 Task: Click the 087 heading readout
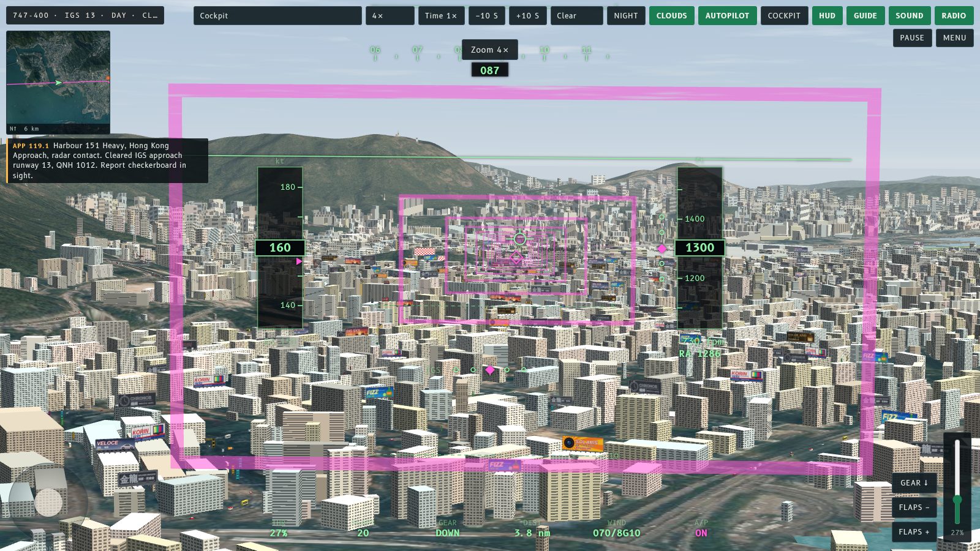click(x=489, y=70)
